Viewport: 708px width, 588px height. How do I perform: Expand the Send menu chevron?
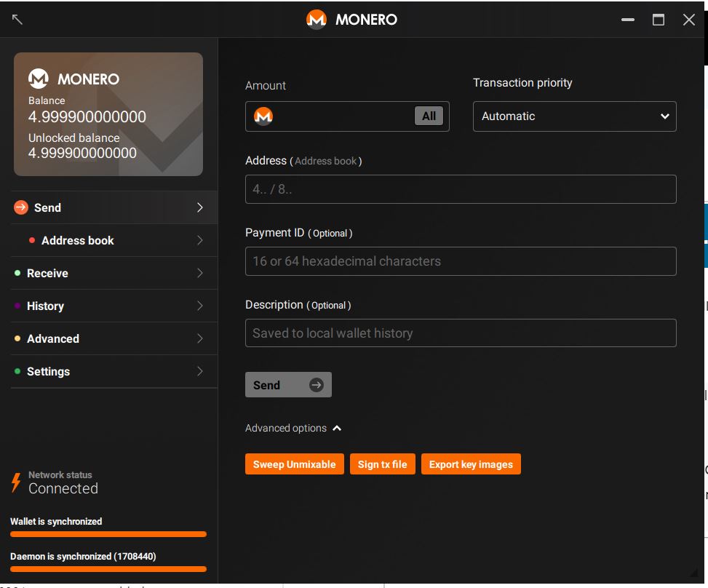point(200,207)
